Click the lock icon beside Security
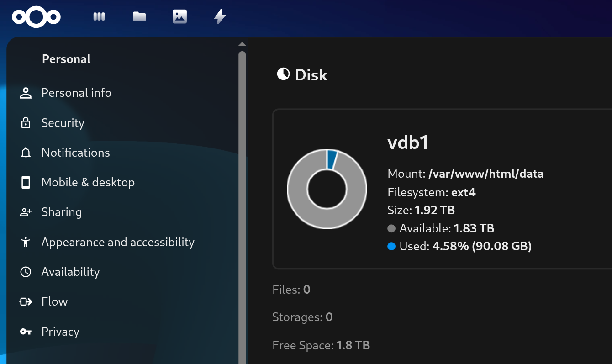Image resolution: width=612 pixels, height=364 pixels. (x=26, y=123)
